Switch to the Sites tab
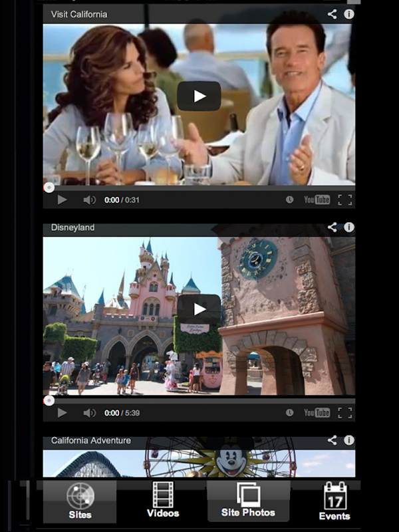 tap(80, 501)
